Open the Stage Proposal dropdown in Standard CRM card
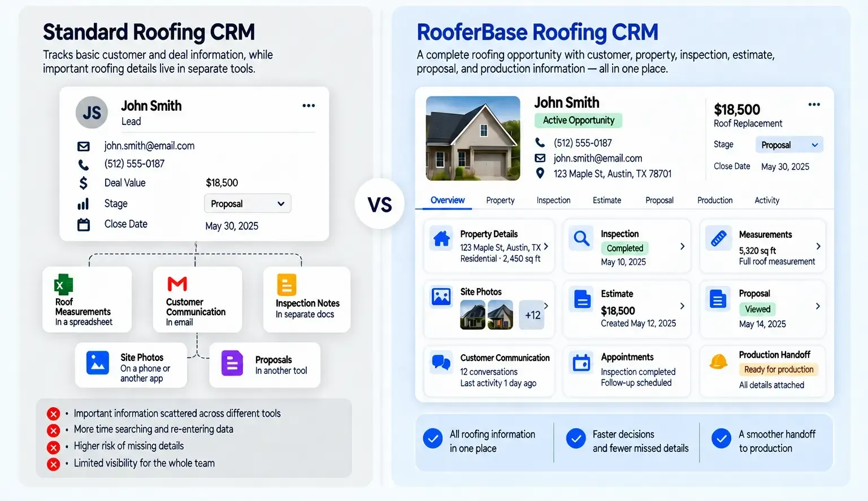 (248, 203)
